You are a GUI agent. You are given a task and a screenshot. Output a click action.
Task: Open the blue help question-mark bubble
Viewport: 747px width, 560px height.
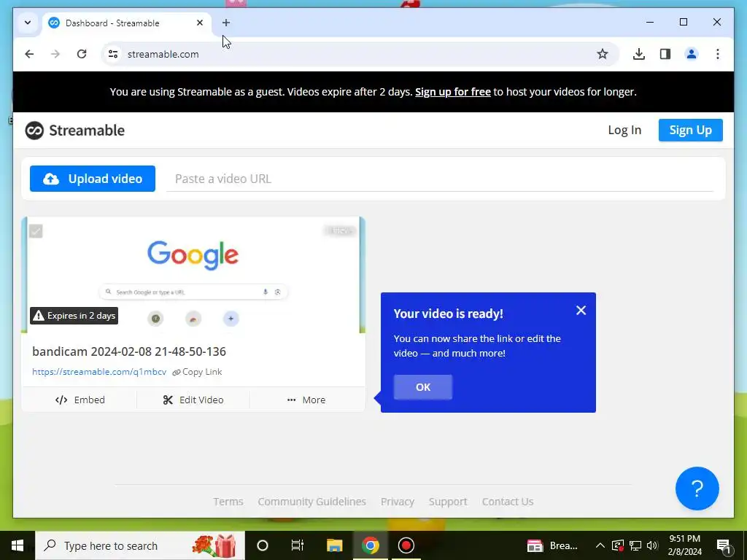(697, 488)
